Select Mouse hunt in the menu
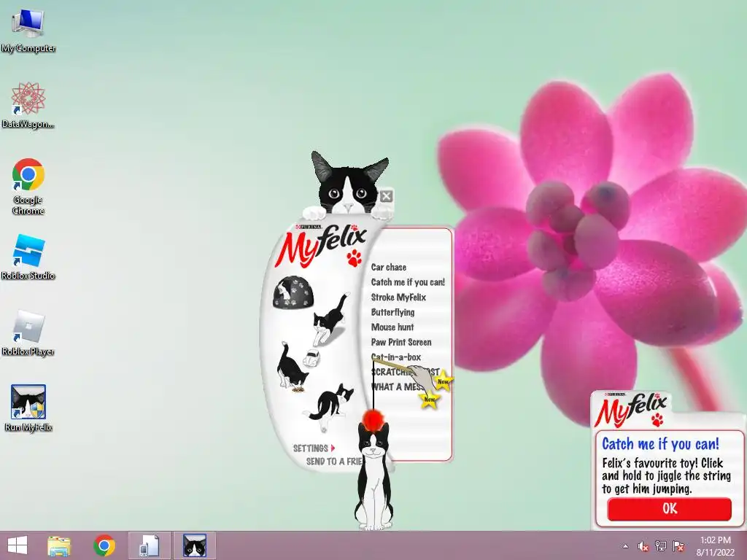Image resolution: width=747 pixels, height=560 pixels. click(x=392, y=327)
